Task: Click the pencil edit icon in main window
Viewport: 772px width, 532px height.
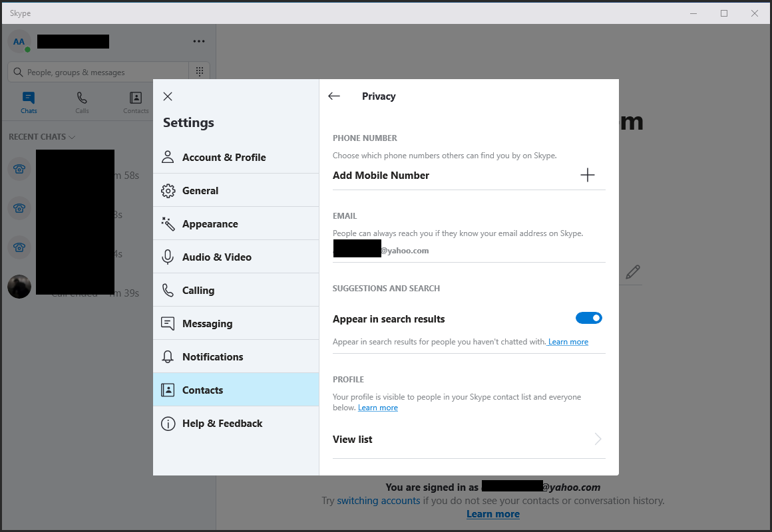Action: click(633, 272)
